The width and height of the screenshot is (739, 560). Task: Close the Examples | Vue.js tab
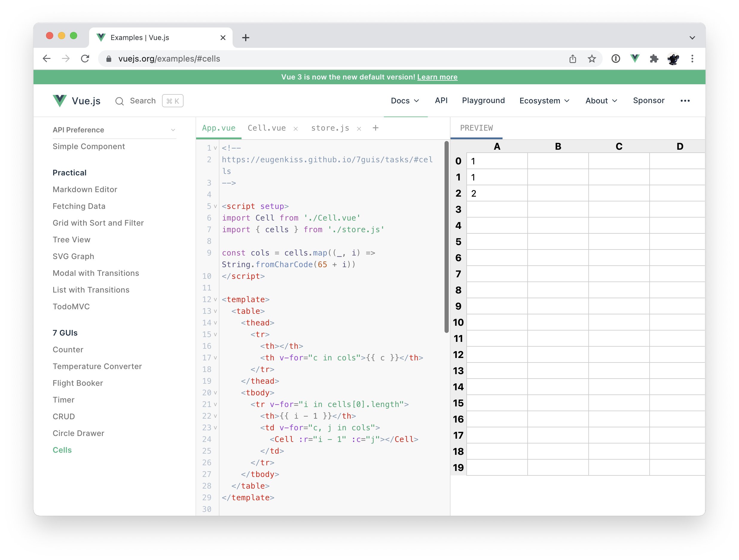(x=223, y=38)
